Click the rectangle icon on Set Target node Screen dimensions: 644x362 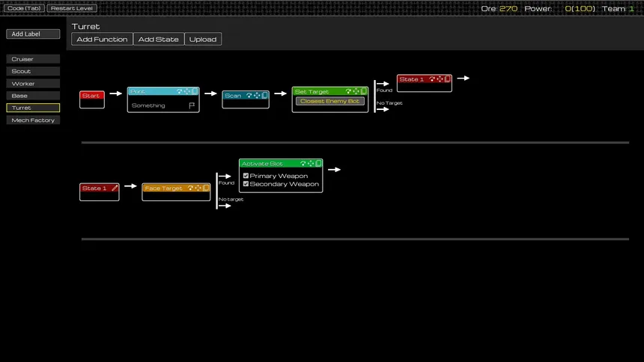pyautogui.click(x=364, y=91)
